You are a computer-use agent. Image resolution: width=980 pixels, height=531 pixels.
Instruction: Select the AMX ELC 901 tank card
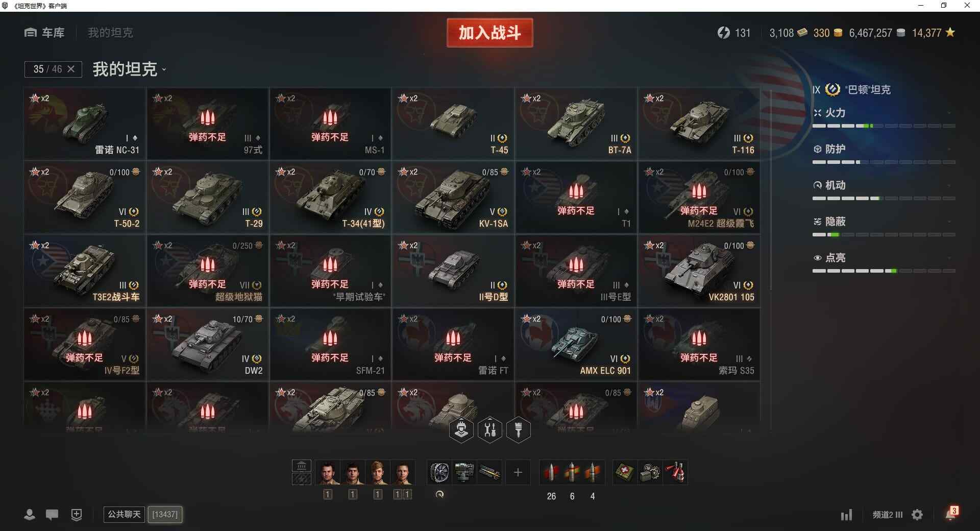click(x=576, y=345)
